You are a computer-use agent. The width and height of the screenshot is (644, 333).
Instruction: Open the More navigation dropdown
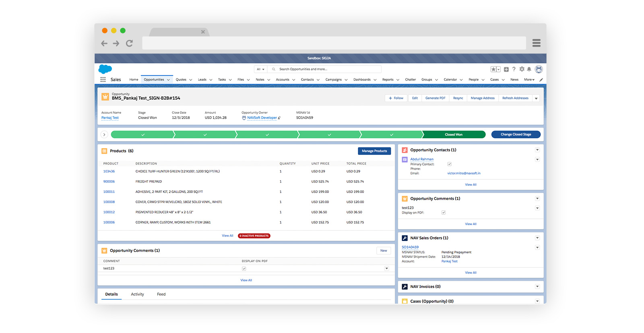(x=529, y=80)
